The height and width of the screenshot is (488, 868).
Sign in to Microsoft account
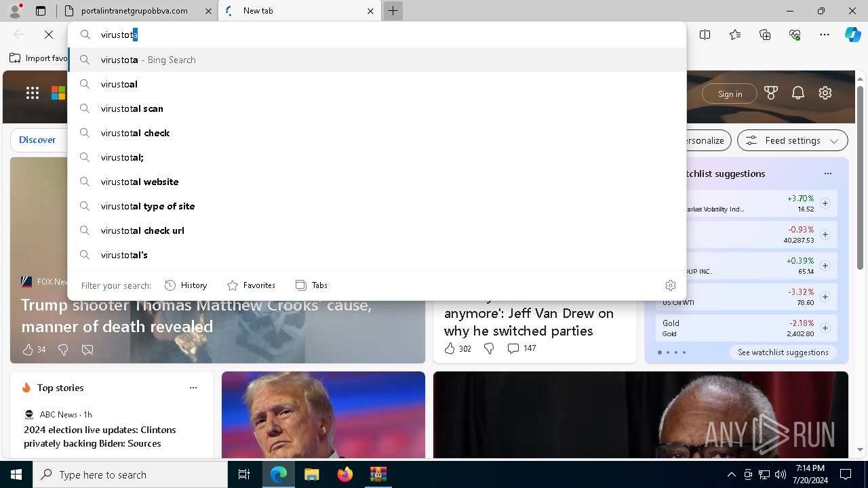tap(730, 94)
